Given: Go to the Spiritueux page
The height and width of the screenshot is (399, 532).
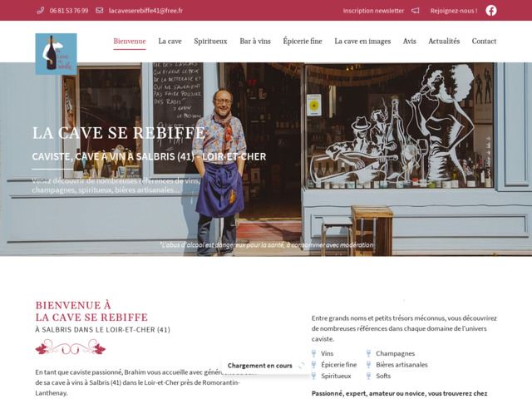Looking at the screenshot, I should [x=210, y=41].
